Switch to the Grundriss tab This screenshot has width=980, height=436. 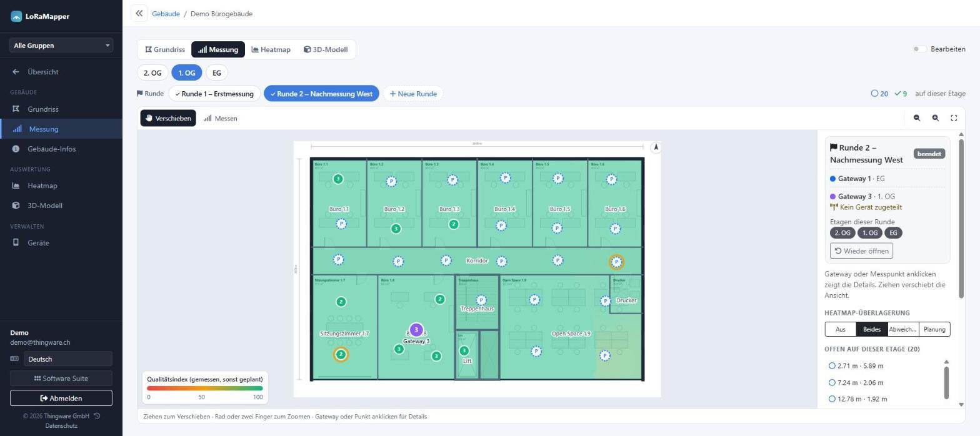(x=165, y=49)
